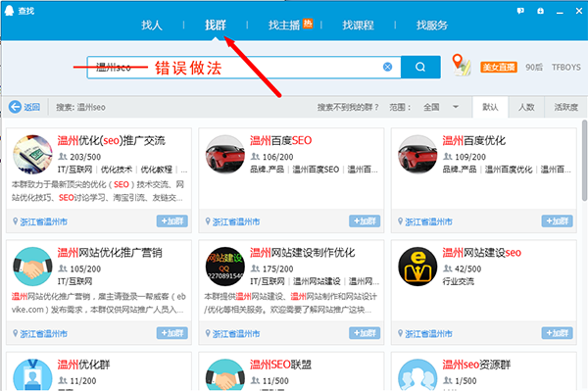Open avatar of 温州网站建设制作优化 group
This screenshot has width=588, height=391.
(x=225, y=267)
